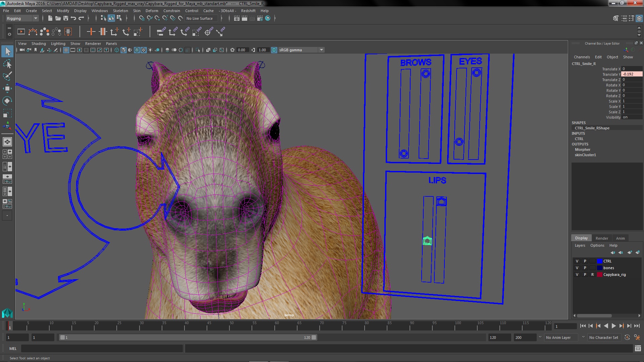Screen dimensions: 644x362
Task: Open the Skeleton menu
Action: click(x=120, y=11)
